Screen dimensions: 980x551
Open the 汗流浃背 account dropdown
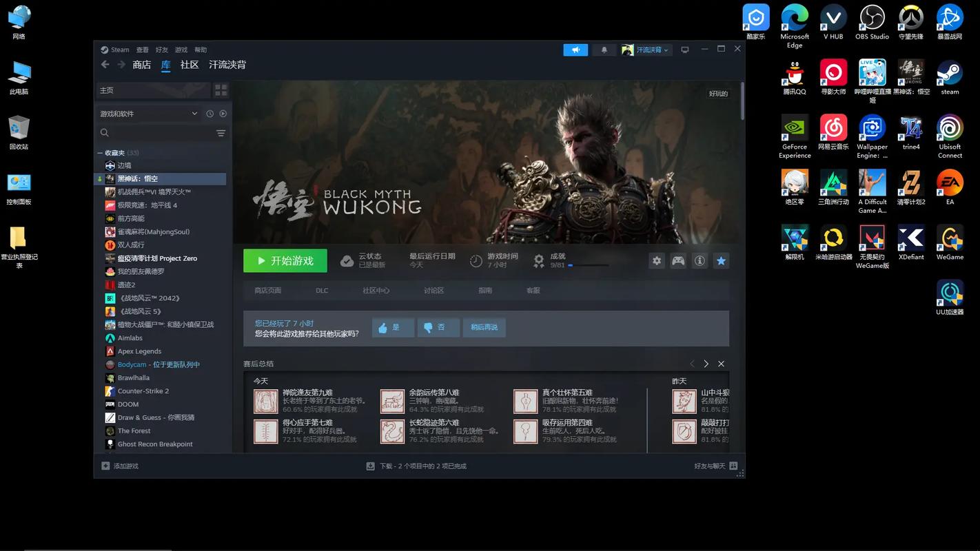click(x=646, y=50)
